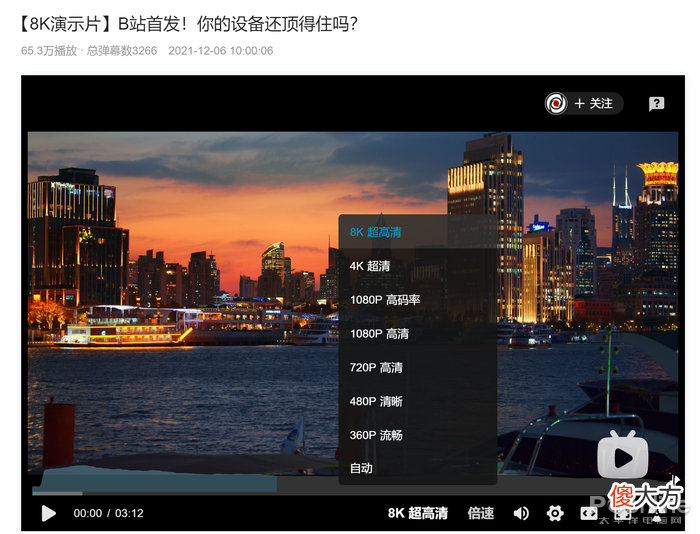
Task: Click the 总弹幕数3266 text
Action: coord(122,50)
